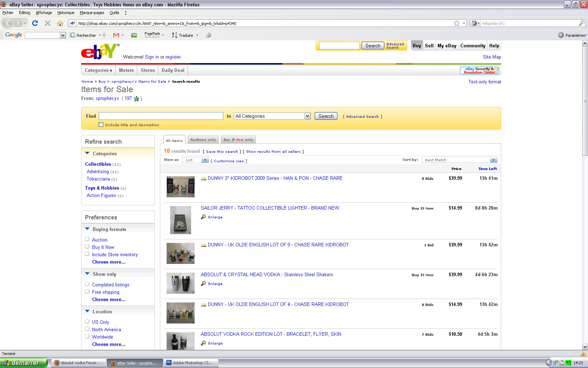Collapse the Show only section
This screenshot has width=588, height=368.
point(87,274)
